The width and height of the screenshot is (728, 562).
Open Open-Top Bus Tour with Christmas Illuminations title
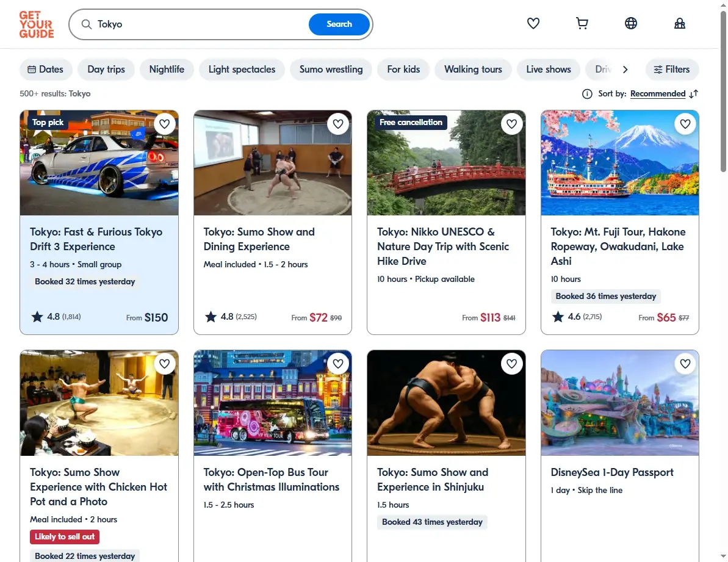pyautogui.click(x=271, y=480)
